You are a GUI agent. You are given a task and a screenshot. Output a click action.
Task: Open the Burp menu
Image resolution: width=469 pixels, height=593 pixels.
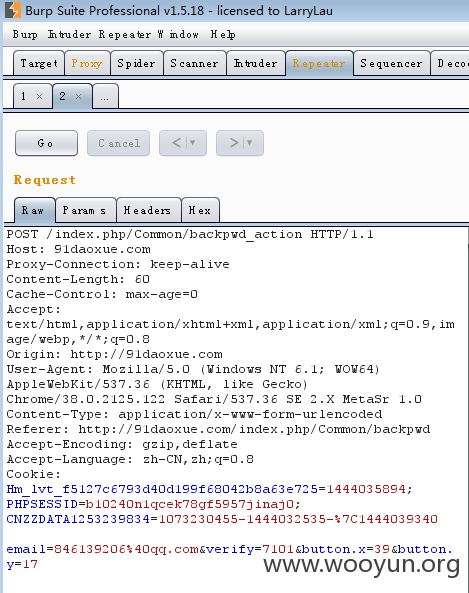[25, 34]
